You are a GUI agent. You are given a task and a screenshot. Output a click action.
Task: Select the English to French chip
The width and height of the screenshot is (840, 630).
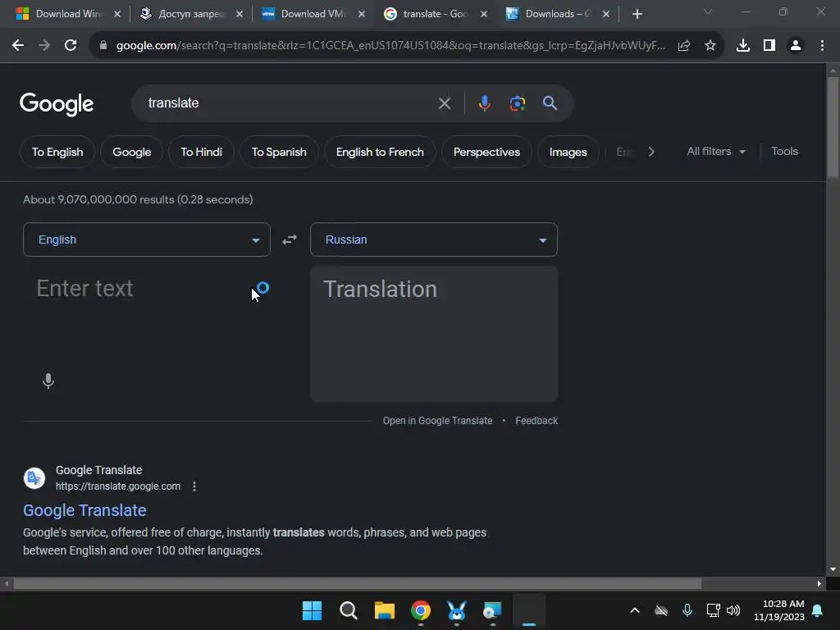[380, 152]
